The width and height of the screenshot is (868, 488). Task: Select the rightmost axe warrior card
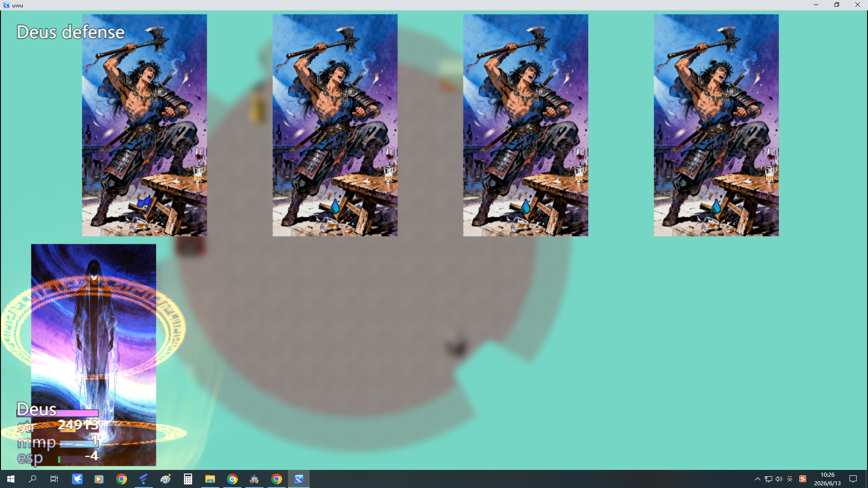(x=716, y=125)
